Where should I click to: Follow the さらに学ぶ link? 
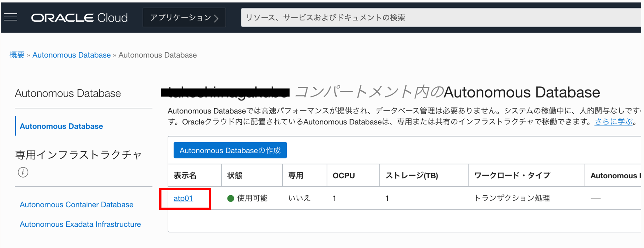point(613,122)
